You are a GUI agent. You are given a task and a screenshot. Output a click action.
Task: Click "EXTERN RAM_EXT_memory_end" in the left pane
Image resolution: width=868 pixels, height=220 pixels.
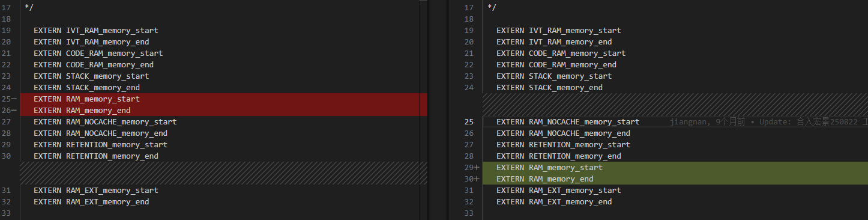[x=91, y=202]
